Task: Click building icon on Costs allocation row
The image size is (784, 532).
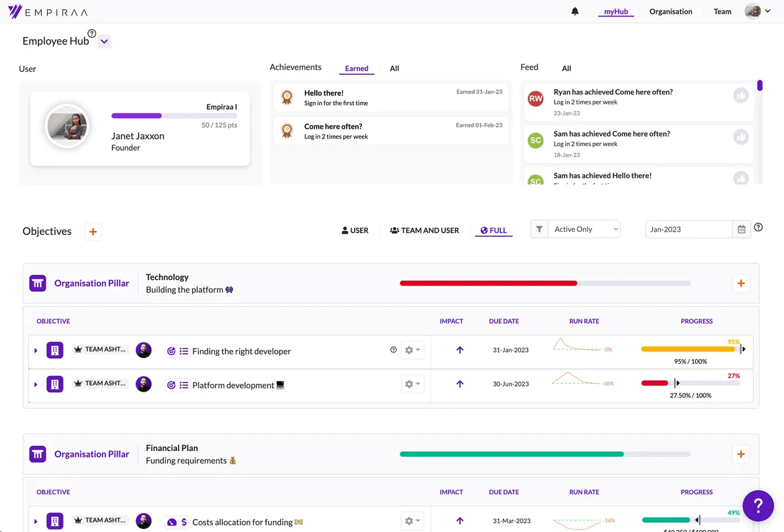Action: 55,521
